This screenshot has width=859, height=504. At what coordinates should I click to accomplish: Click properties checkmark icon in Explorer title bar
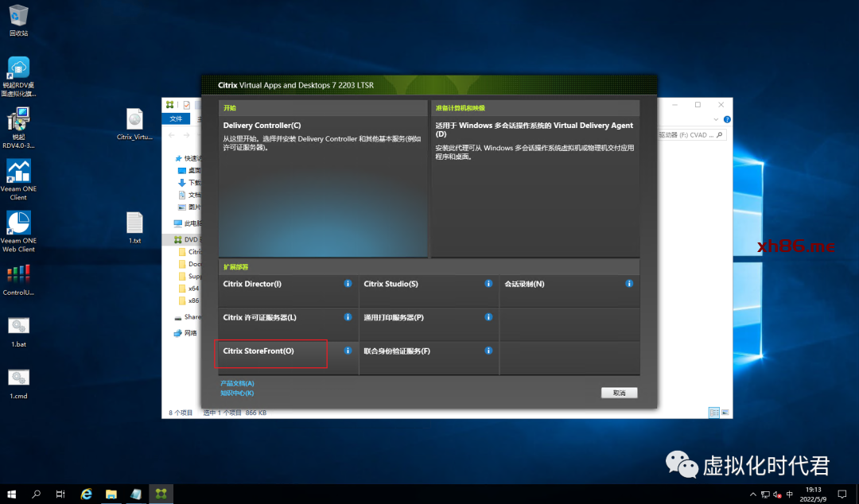pos(187,105)
